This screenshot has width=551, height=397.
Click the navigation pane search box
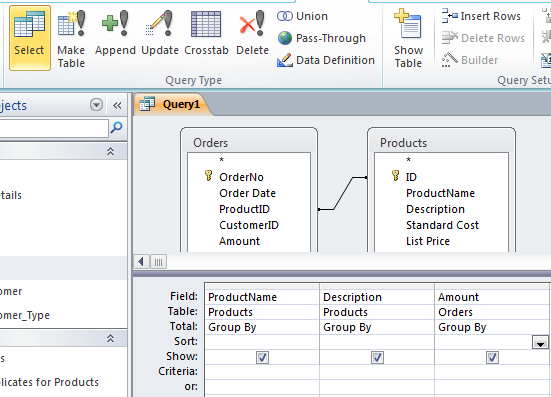coord(54,128)
